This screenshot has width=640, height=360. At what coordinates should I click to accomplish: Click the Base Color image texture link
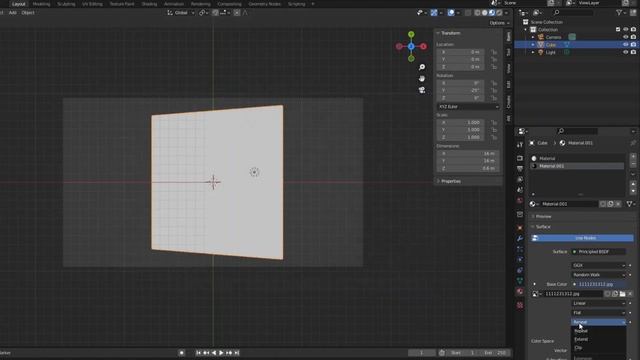pyautogui.click(x=598, y=284)
